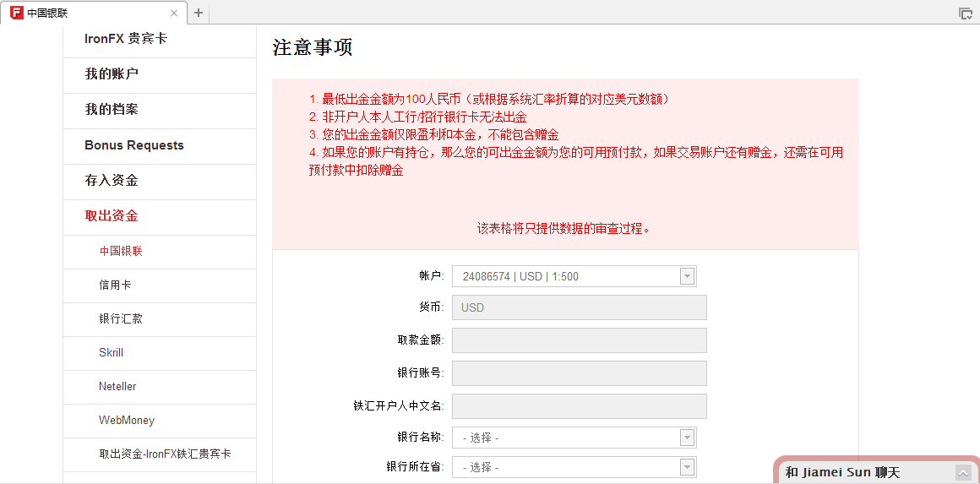Choose Skrill withdrawal method

pos(160,353)
